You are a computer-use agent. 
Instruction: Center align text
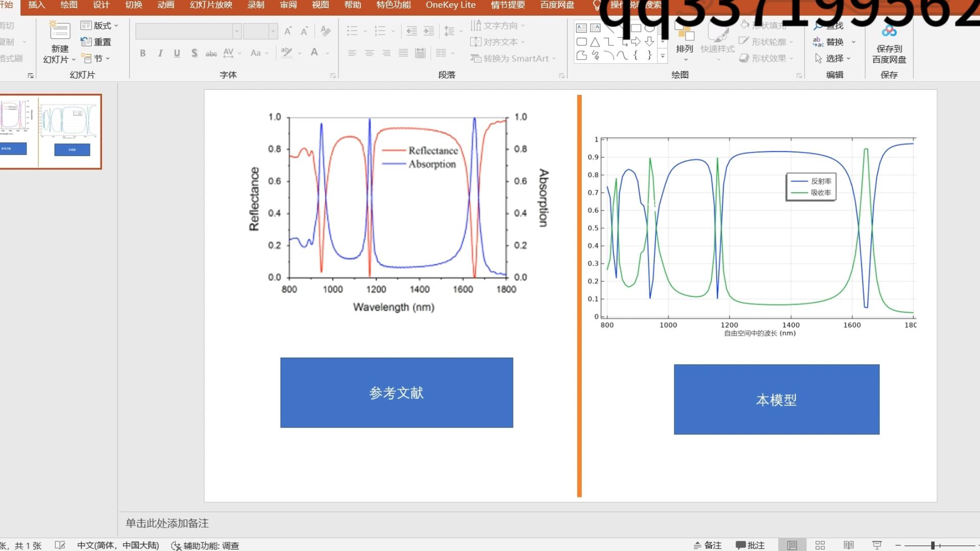tap(369, 53)
